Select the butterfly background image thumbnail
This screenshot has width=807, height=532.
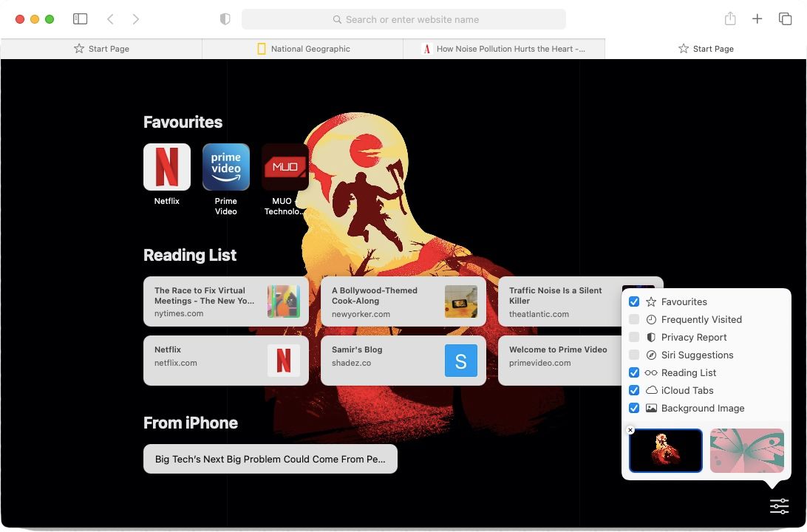point(746,451)
